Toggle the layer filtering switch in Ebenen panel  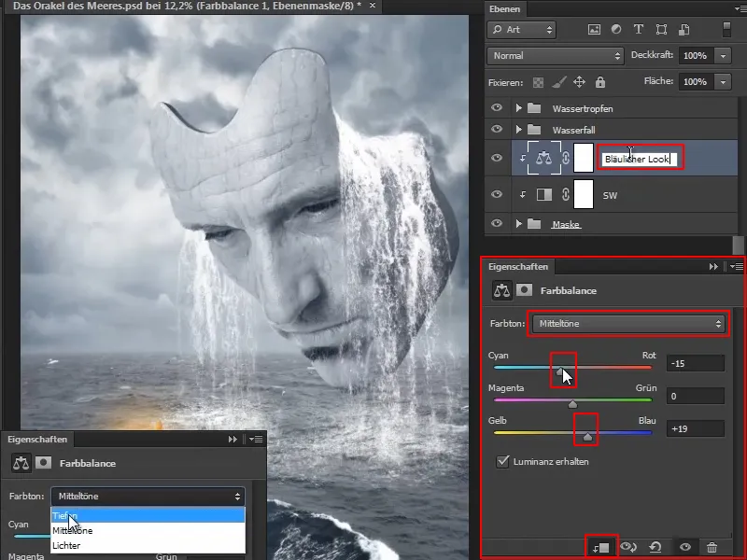tap(726, 30)
